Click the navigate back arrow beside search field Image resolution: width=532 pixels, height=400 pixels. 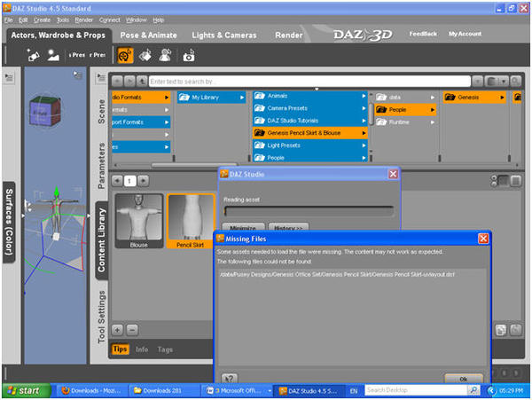coord(117,82)
